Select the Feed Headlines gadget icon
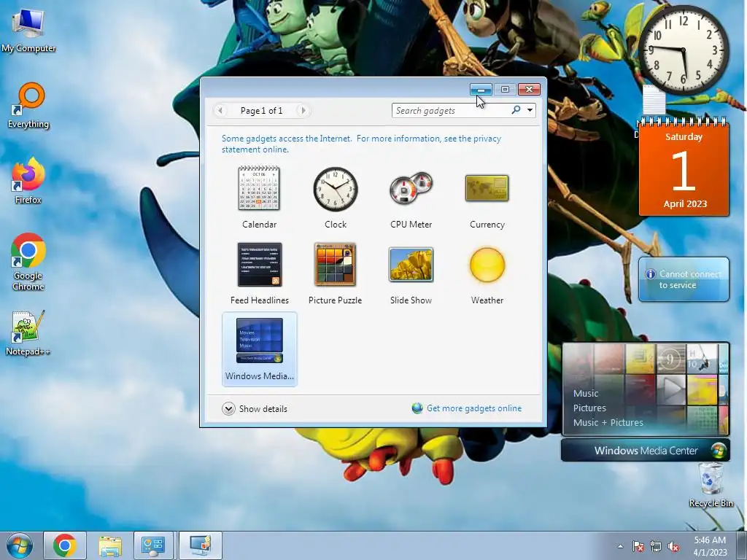747x560 pixels. 260,265
